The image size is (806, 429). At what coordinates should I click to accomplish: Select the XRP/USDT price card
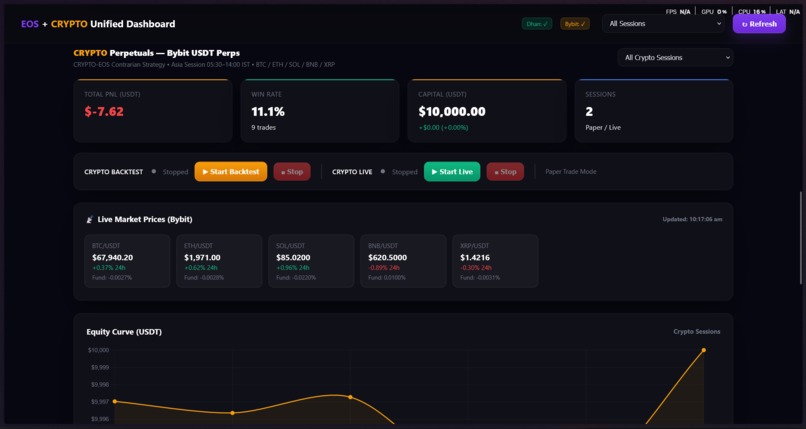(x=495, y=261)
